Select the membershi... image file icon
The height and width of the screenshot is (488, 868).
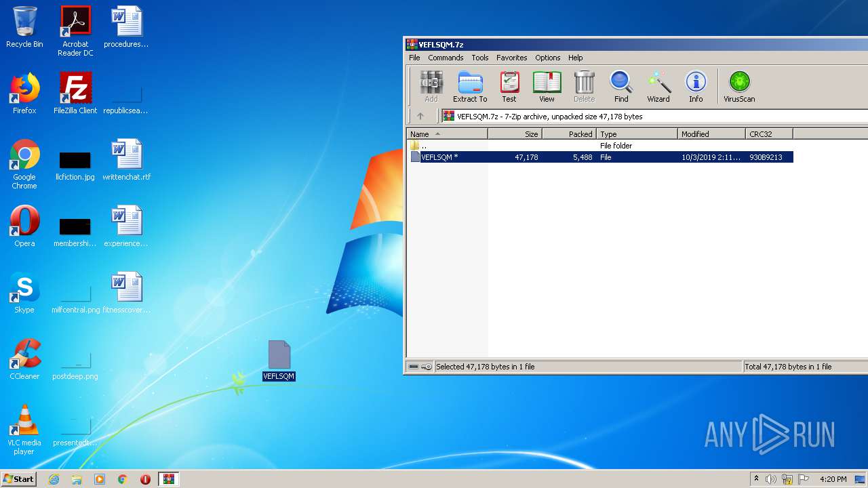pyautogui.click(x=75, y=232)
